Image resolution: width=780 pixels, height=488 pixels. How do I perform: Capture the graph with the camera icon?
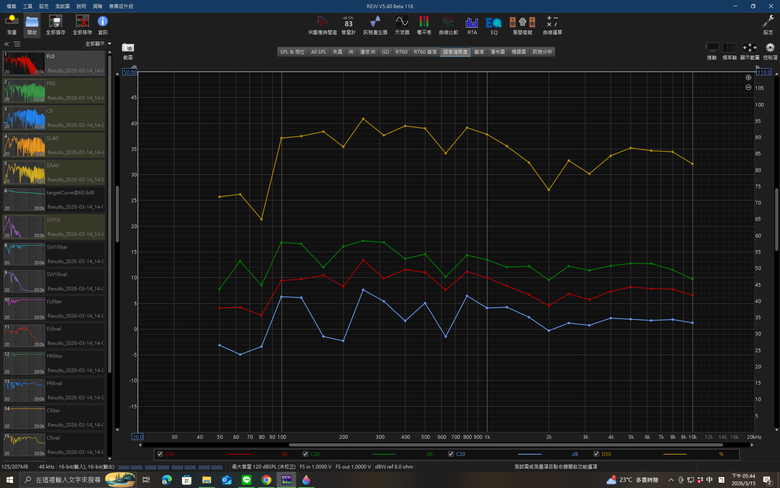(128, 50)
